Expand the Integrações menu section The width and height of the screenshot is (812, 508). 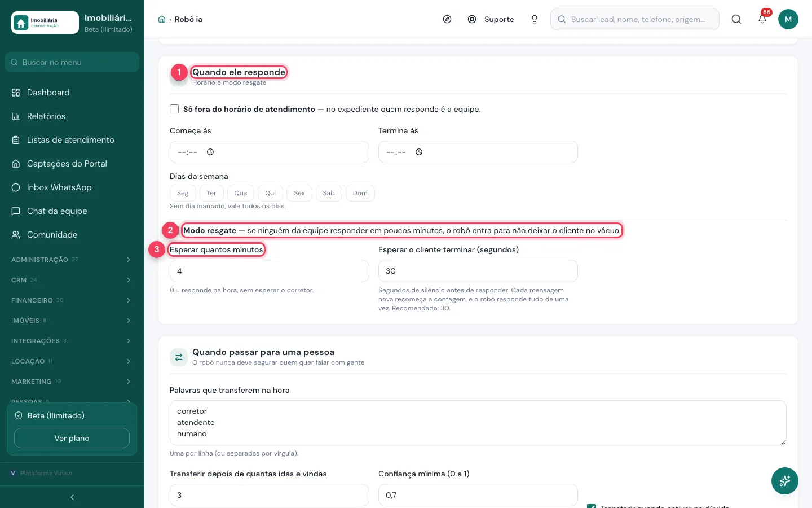[x=72, y=341]
